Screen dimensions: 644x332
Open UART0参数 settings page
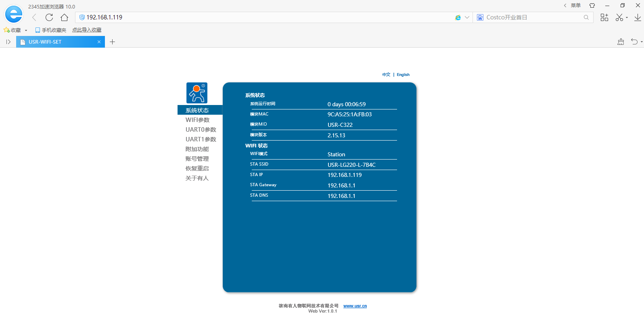click(201, 130)
